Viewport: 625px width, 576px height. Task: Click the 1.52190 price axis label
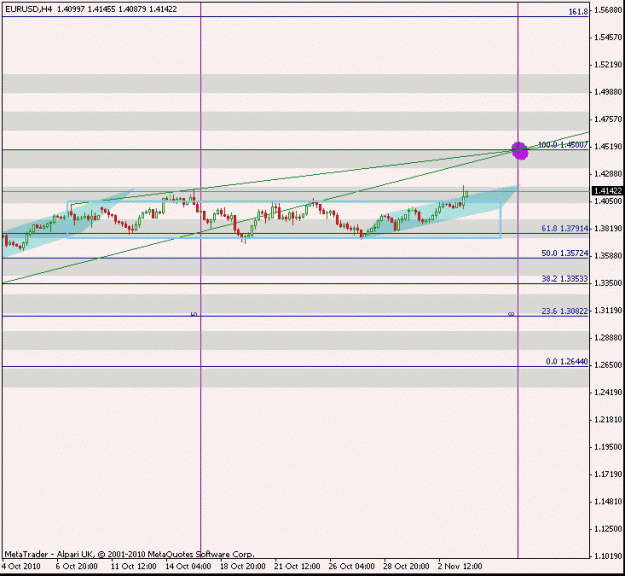tap(608, 65)
